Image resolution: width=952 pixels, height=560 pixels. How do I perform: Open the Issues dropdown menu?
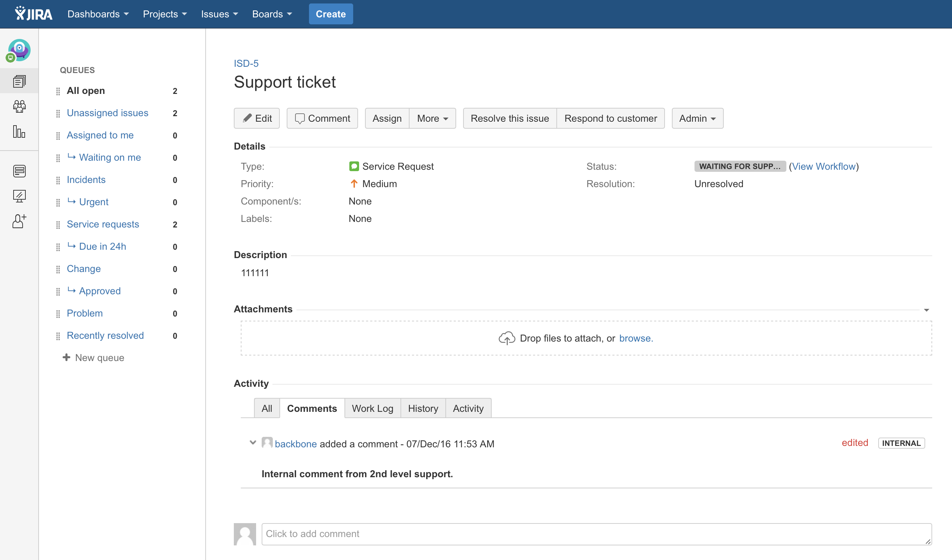220,14
